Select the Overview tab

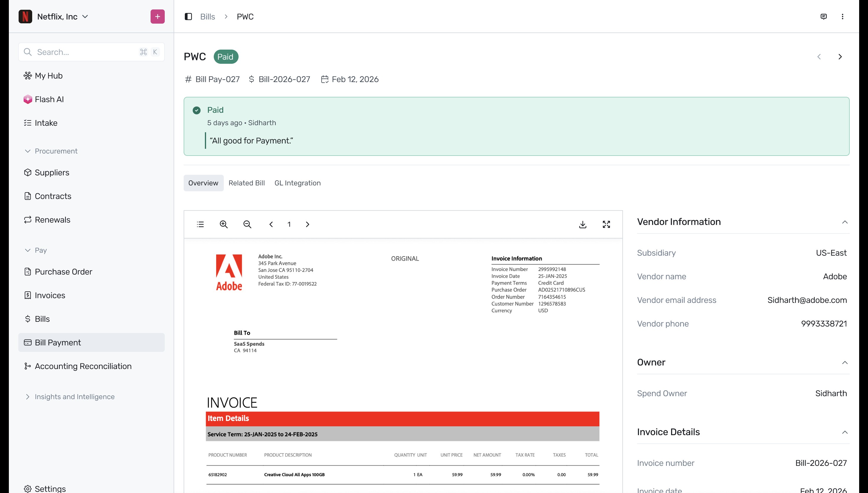[x=203, y=183]
